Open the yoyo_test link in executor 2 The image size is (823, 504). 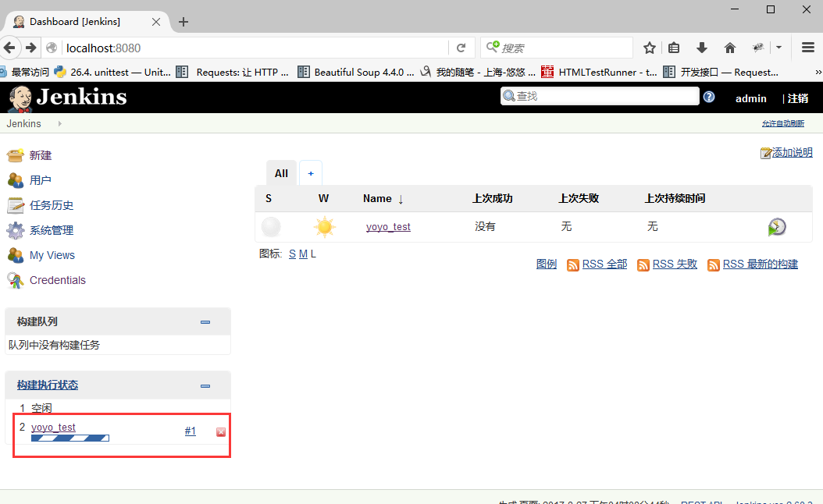53,428
